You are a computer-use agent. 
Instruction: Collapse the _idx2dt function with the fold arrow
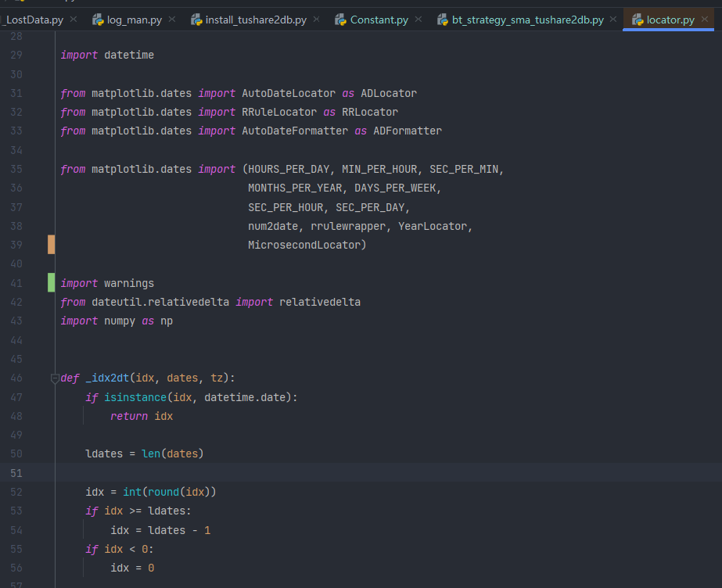pos(55,378)
